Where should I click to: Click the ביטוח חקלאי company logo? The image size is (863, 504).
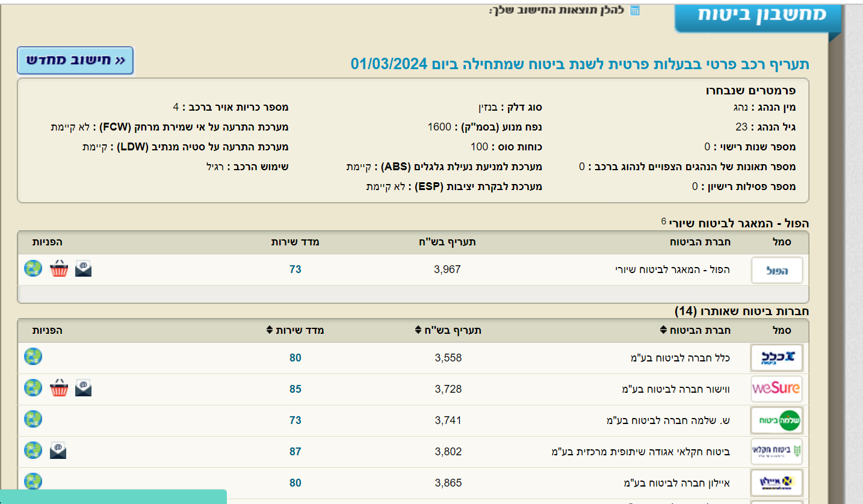pyautogui.click(x=777, y=452)
